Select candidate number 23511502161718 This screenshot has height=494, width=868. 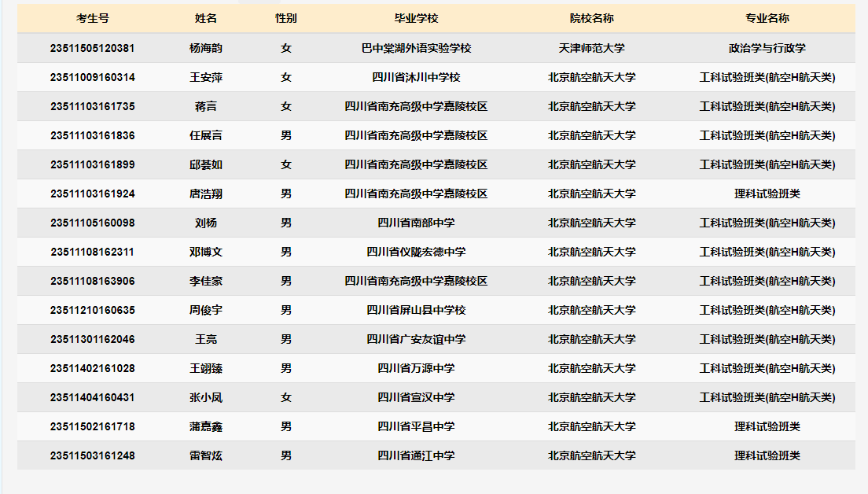click(93, 426)
